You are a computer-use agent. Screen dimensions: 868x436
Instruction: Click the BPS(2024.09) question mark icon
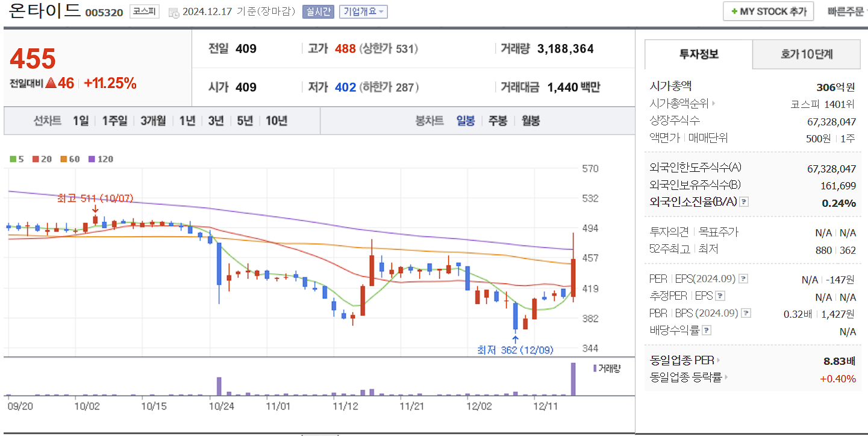coord(746,314)
